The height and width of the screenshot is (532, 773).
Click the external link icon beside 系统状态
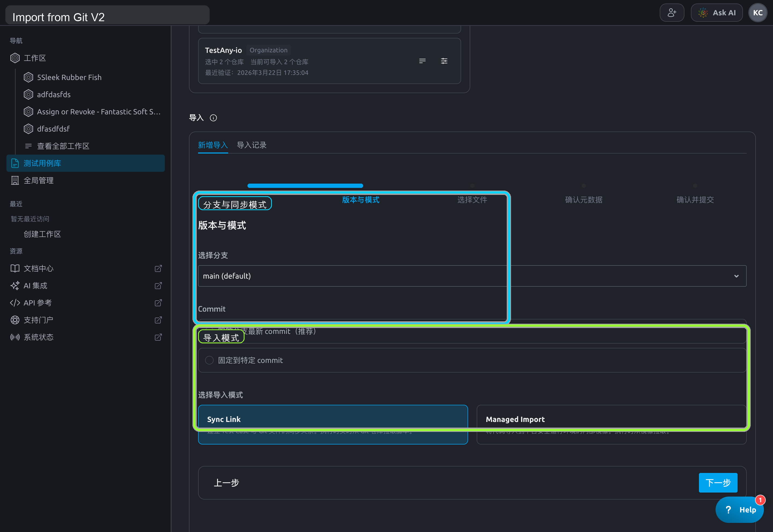(158, 337)
